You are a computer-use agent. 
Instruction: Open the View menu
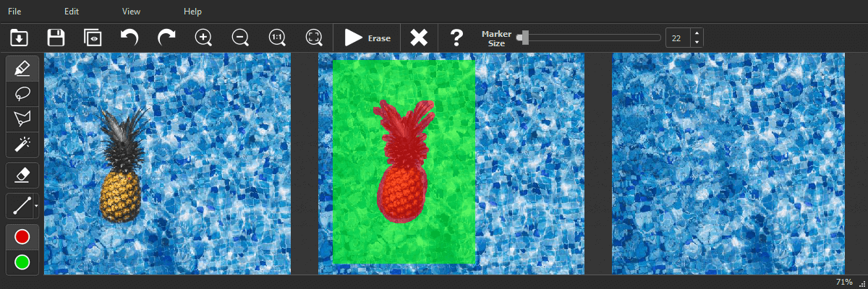point(131,12)
